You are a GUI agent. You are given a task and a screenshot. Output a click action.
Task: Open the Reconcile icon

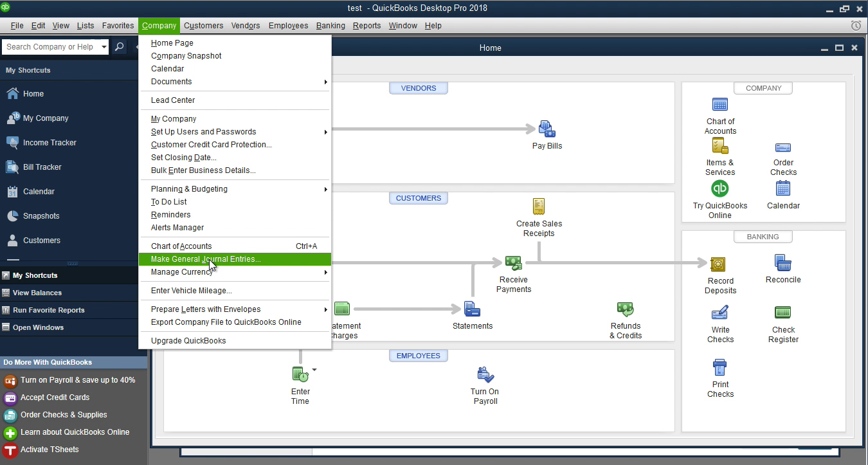tap(783, 262)
